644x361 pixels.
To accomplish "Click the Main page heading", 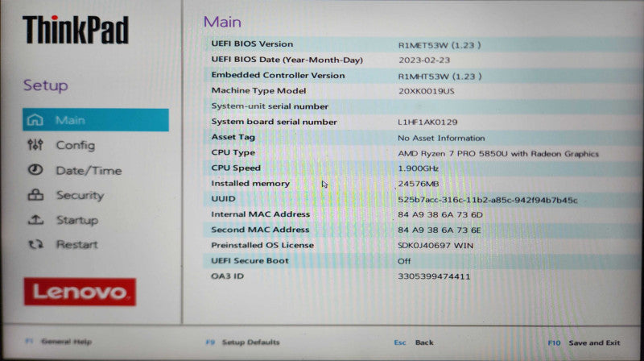I will (x=222, y=23).
